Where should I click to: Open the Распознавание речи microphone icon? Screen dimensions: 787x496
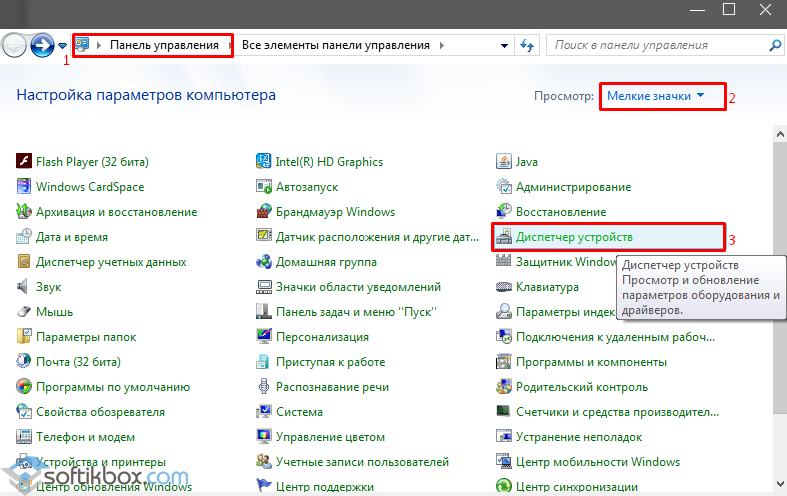[264, 387]
